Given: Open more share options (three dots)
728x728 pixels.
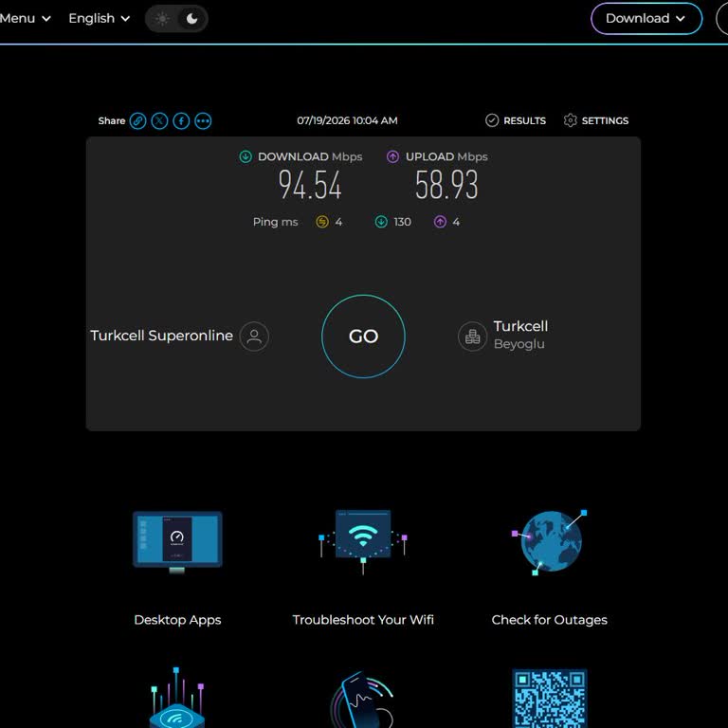Looking at the screenshot, I should point(203,121).
